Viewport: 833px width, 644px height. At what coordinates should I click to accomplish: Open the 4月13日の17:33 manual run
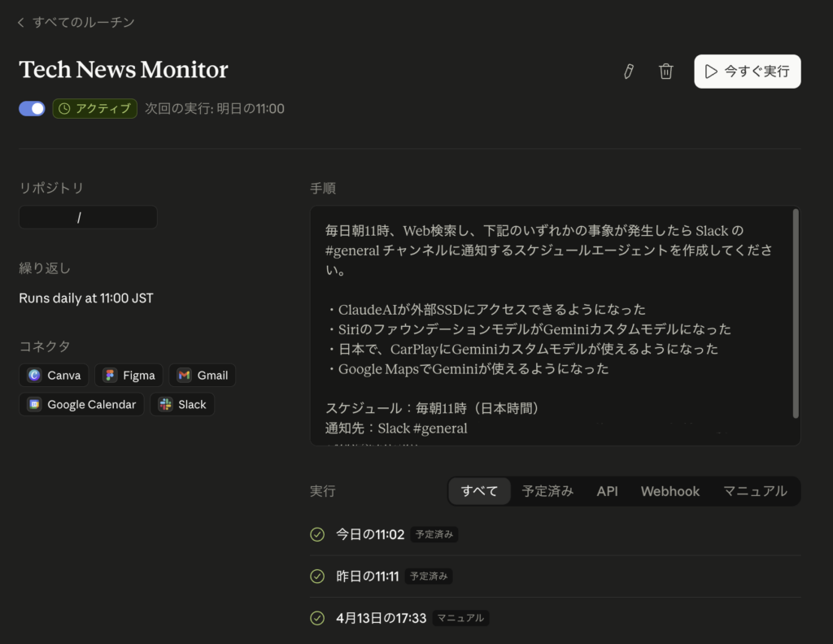click(x=381, y=618)
